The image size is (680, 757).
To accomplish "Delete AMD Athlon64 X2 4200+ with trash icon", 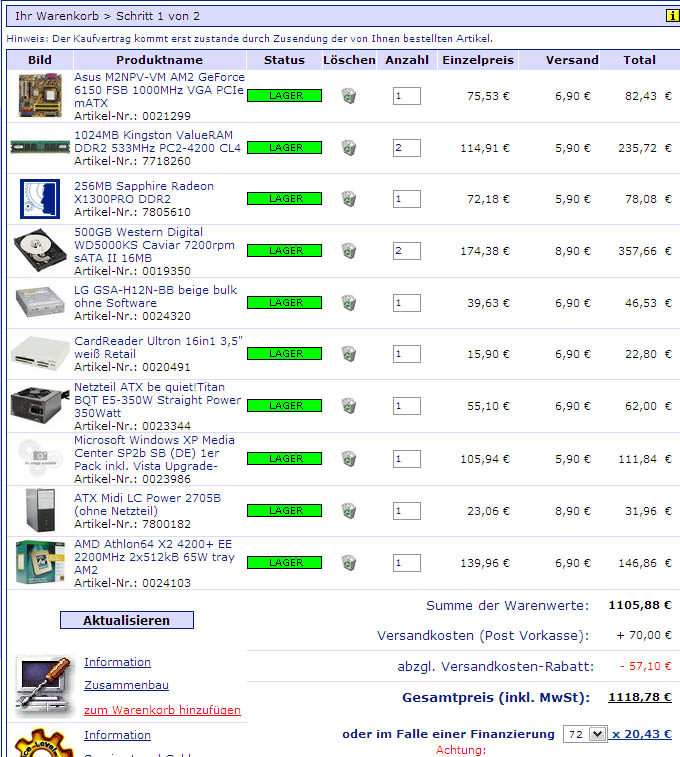I will pos(349,562).
